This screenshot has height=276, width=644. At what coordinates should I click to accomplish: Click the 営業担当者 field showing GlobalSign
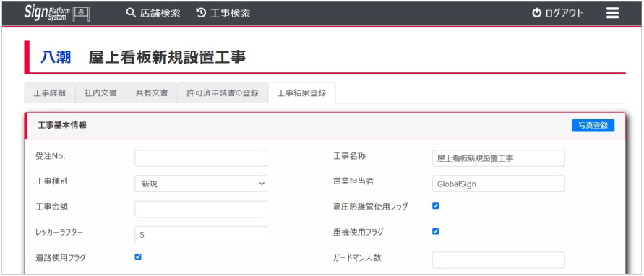[499, 184]
